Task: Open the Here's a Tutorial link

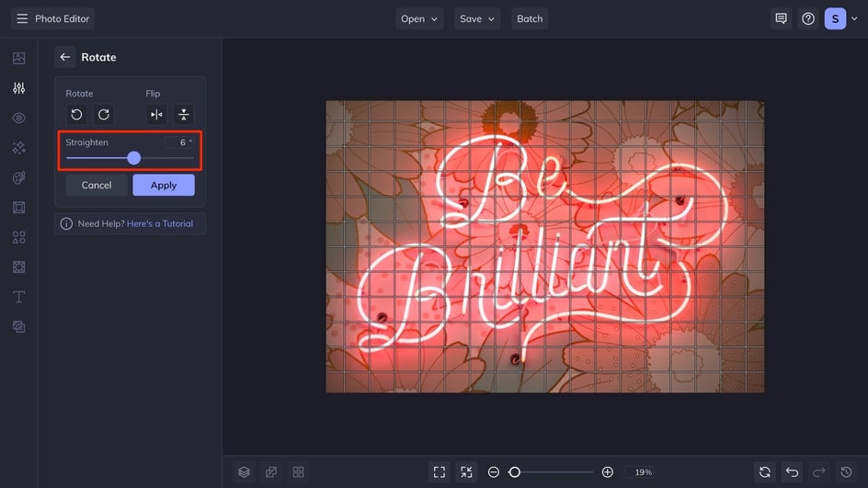Action: tap(160, 223)
